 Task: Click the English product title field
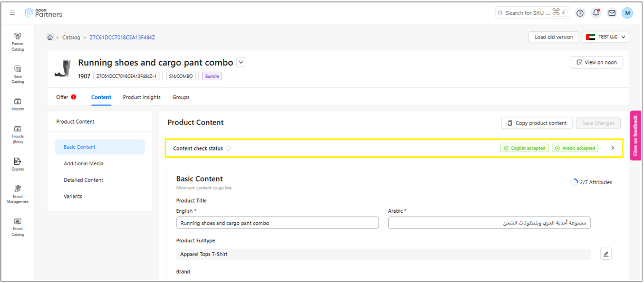pos(277,223)
